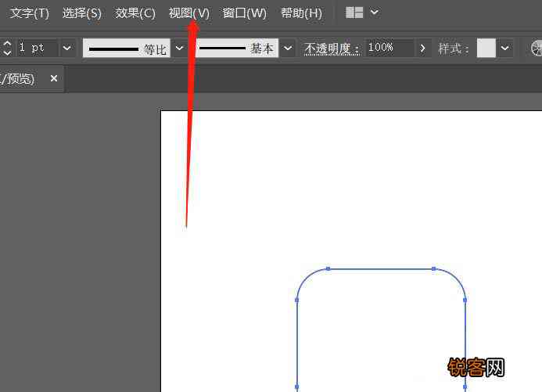Open the 效果(C) menu
Viewport: 542px width, 392px height.
coord(135,13)
